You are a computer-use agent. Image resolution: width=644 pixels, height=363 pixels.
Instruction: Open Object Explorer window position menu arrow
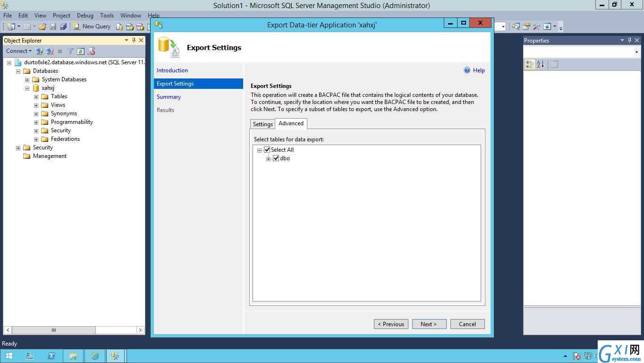pyautogui.click(x=126, y=41)
